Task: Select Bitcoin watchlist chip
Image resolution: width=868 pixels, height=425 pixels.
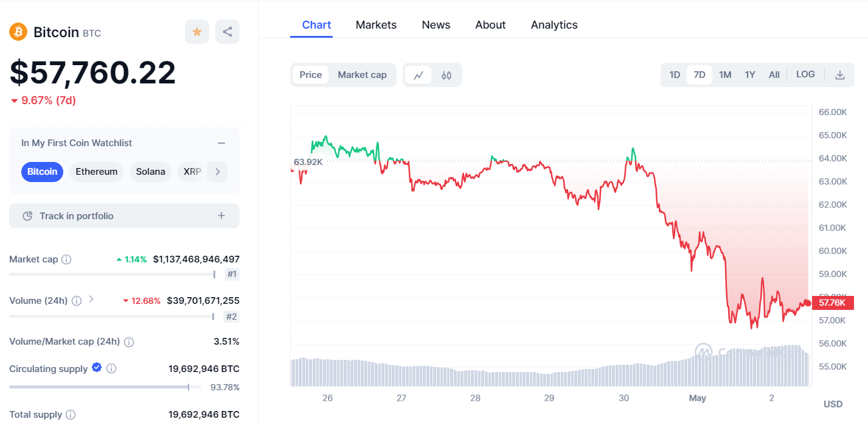Action: point(43,172)
